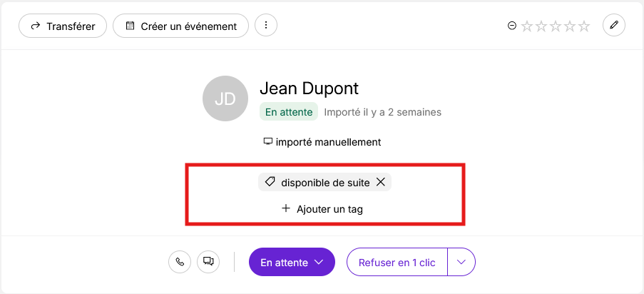The width and height of the screenshot is (644, 294).
Task: Edit profile with the pencil icon
Action: pyautogui.click(x=614, y=26)
